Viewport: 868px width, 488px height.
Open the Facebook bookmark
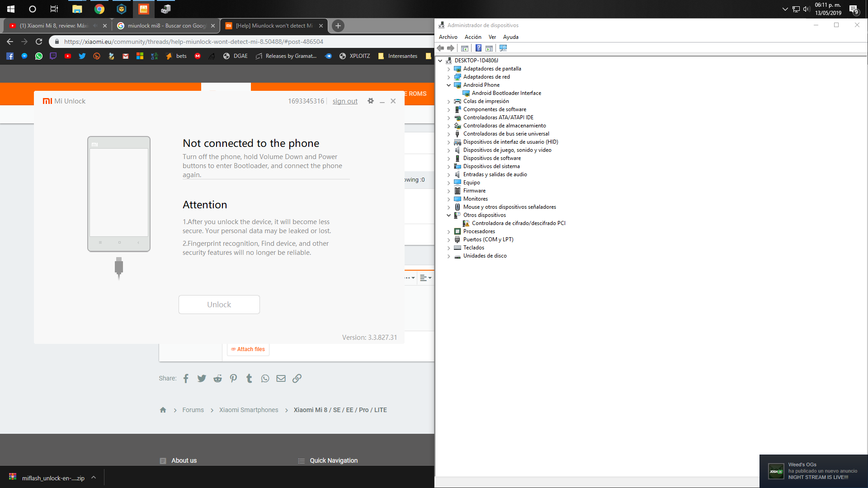(x=10, y=56)
